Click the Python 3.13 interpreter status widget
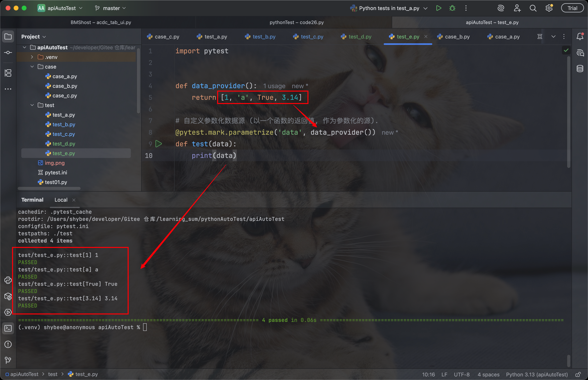Screen dimensions: 588x380 point(537,374)
